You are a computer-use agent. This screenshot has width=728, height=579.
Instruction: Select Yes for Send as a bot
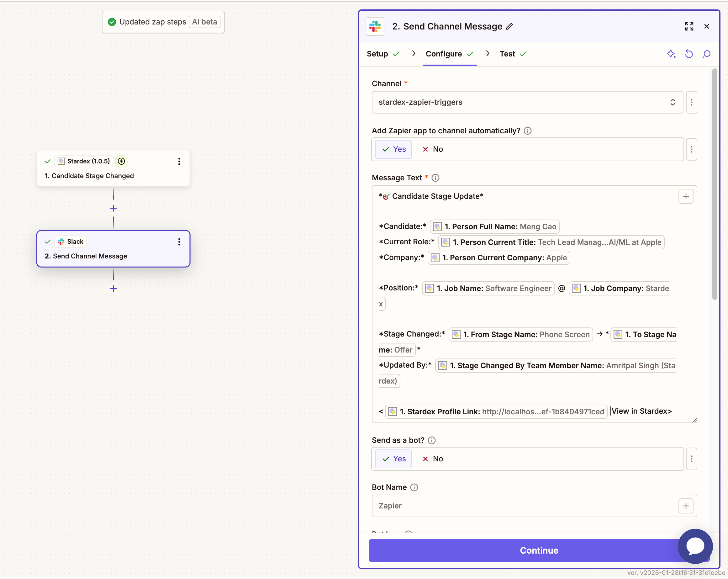click(393, 459)
